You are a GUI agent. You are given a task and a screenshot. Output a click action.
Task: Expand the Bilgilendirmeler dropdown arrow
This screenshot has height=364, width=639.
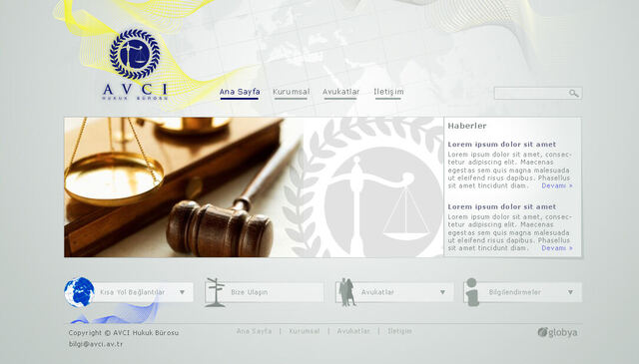coord(570,292)
